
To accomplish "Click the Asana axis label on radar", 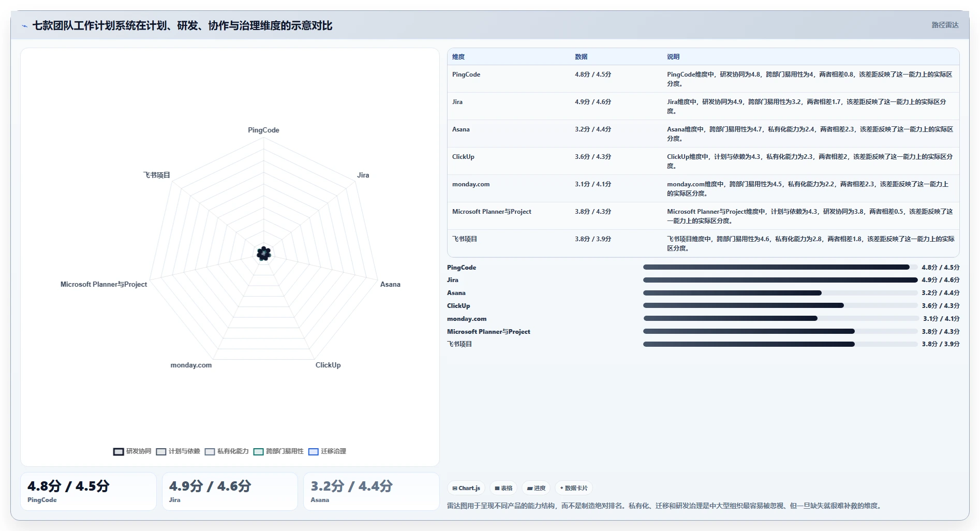I will pyautogui.click(x=390, y=285).
